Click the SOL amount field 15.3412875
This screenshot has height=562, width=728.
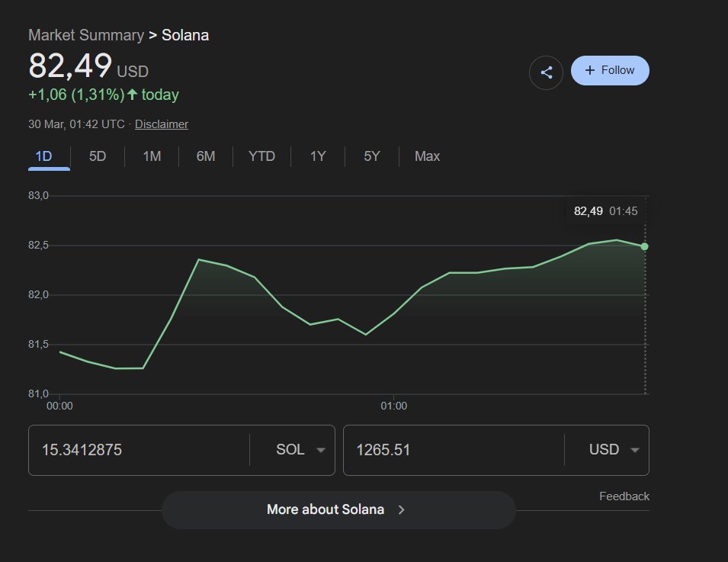coord(140,450)
